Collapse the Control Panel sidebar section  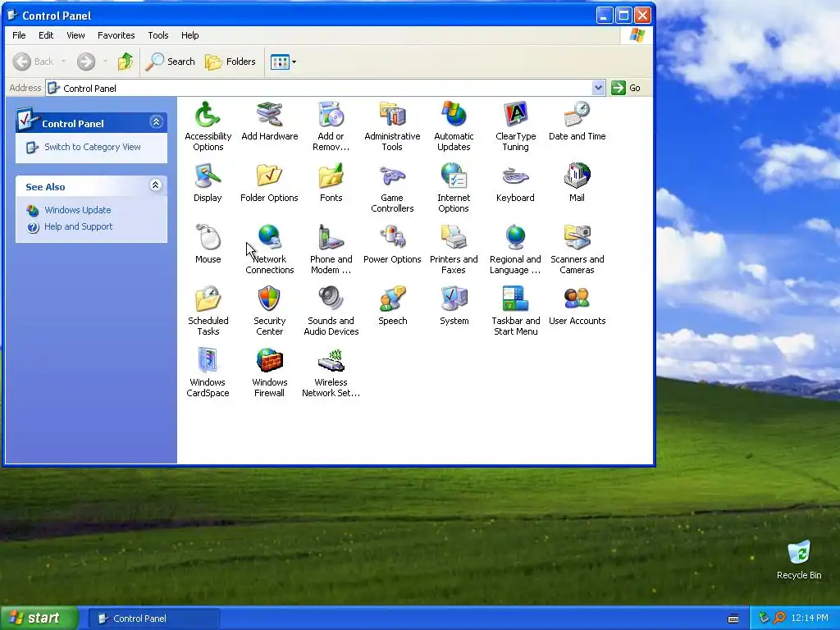pos(156,122)
